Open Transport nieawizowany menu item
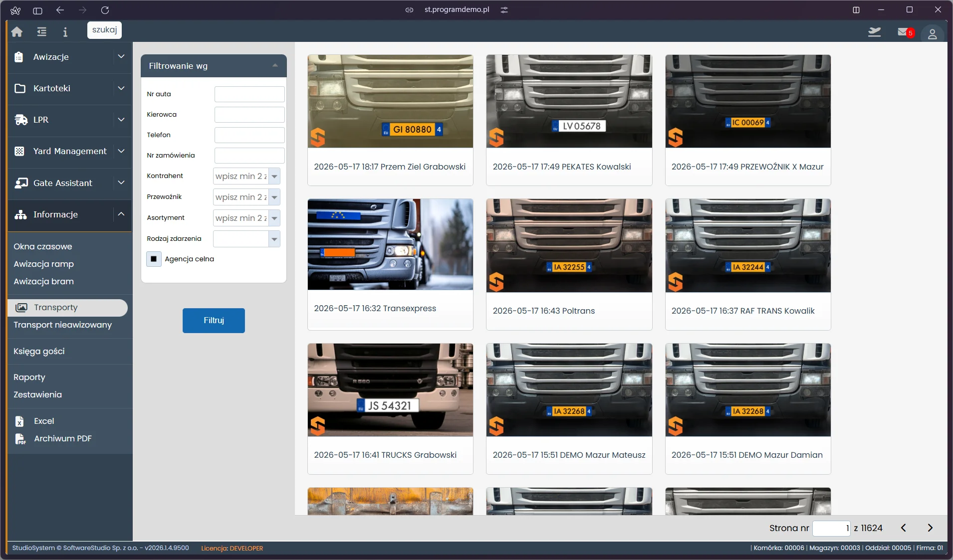 pyautogui.click(x=63, y=325)
